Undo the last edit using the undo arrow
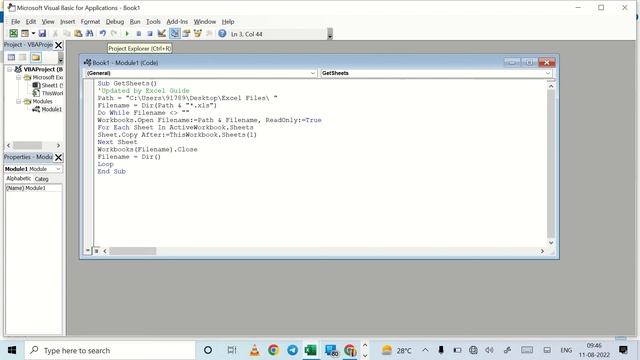The height and width of the screenshot is (360, 640). [x=102, y=33]
